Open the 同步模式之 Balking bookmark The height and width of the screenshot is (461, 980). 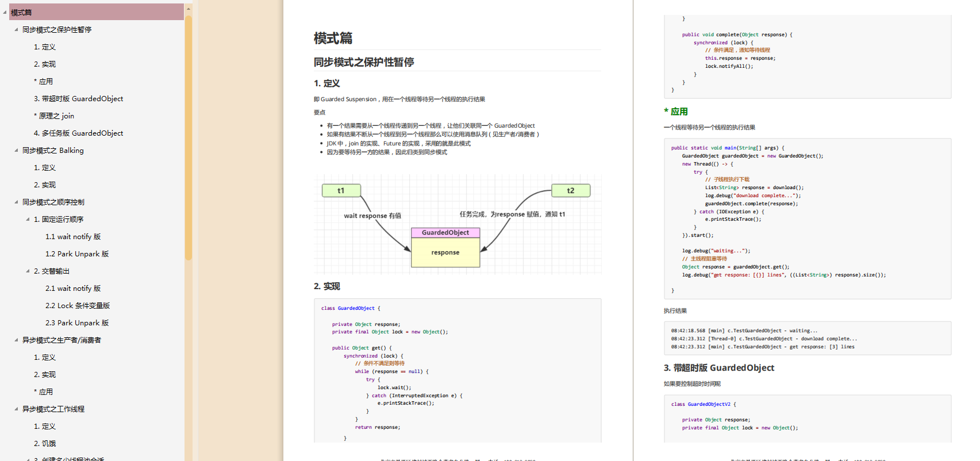[53, 150]
